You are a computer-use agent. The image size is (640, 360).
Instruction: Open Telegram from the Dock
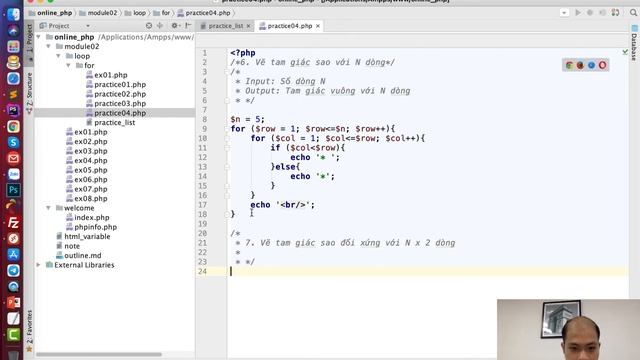pyautogui.click(x=13, y=271)
